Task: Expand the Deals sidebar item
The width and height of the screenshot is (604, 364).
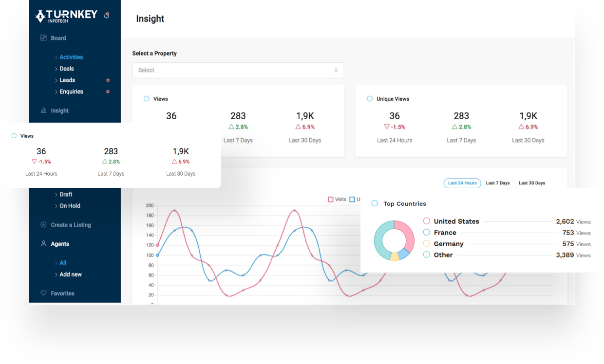Action: pyautogui.click(x=67, y=69)
